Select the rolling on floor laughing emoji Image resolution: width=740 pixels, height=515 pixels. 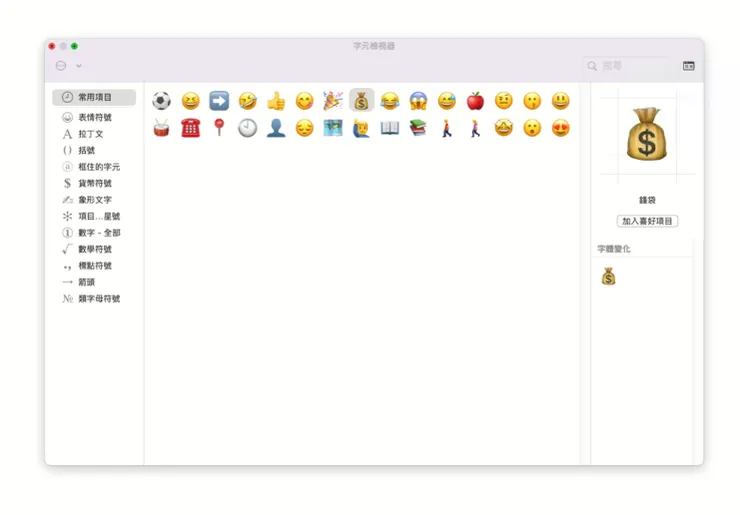click(248, 101)
